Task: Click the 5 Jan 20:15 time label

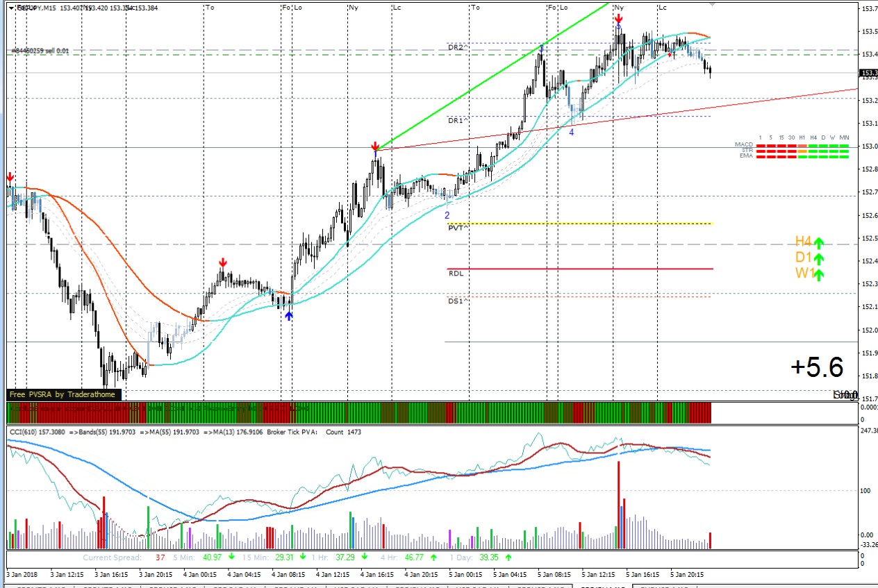Action: pyautogui.click(x=688, y=575)
